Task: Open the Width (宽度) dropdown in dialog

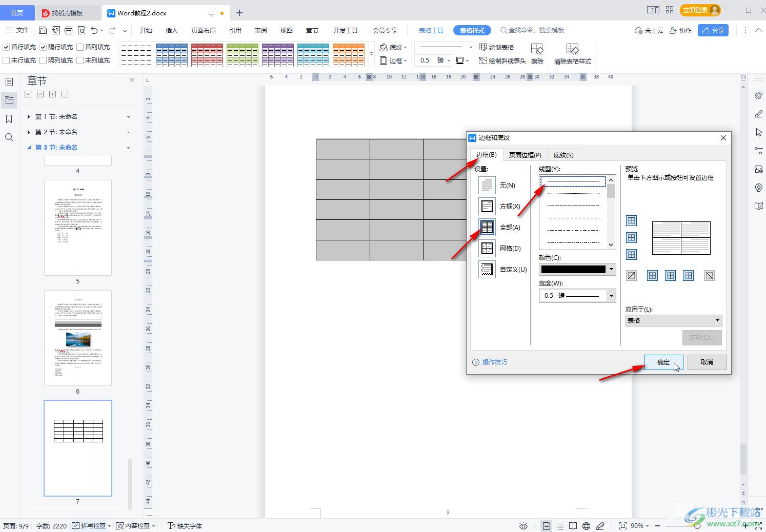Action: (x=611, y=296)
